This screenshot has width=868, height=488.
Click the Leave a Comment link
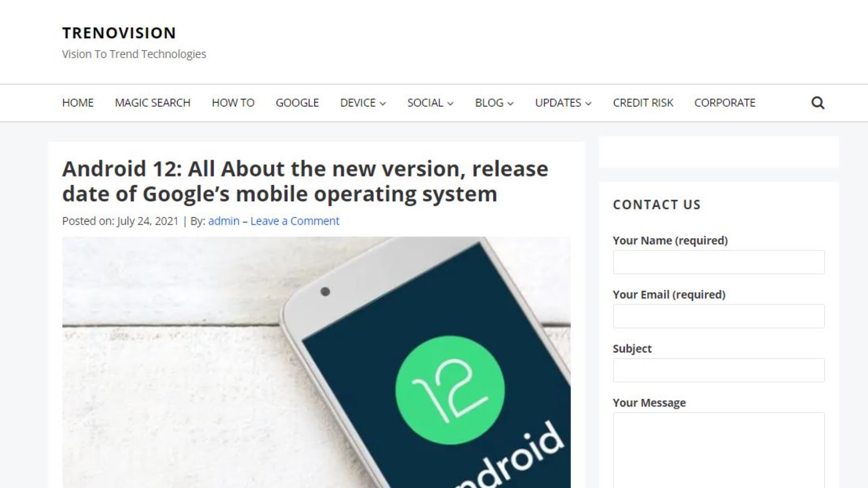click(295, 221)
